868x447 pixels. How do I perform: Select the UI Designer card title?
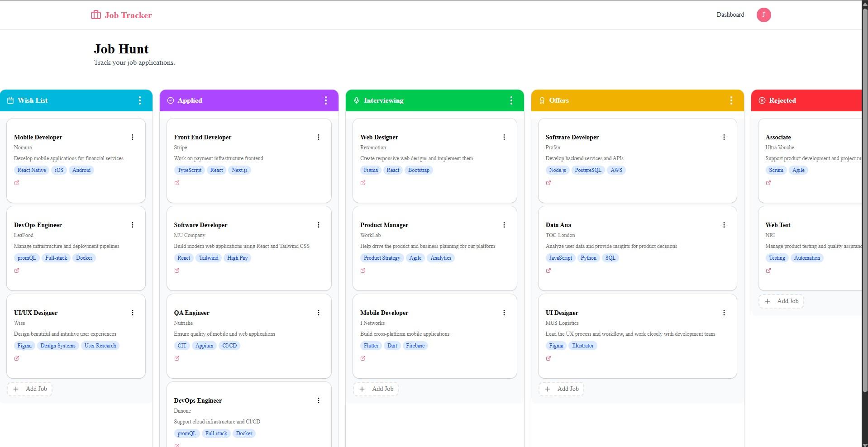click(562, 313)
